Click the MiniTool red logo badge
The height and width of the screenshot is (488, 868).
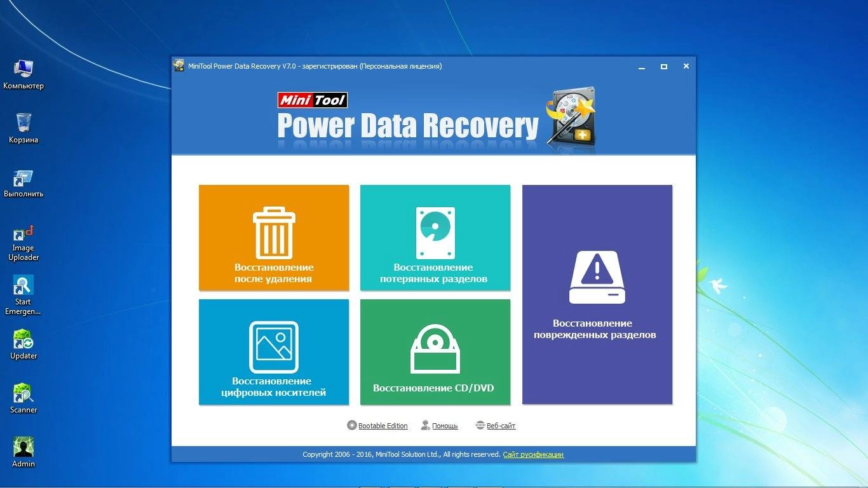pos(312,100)
